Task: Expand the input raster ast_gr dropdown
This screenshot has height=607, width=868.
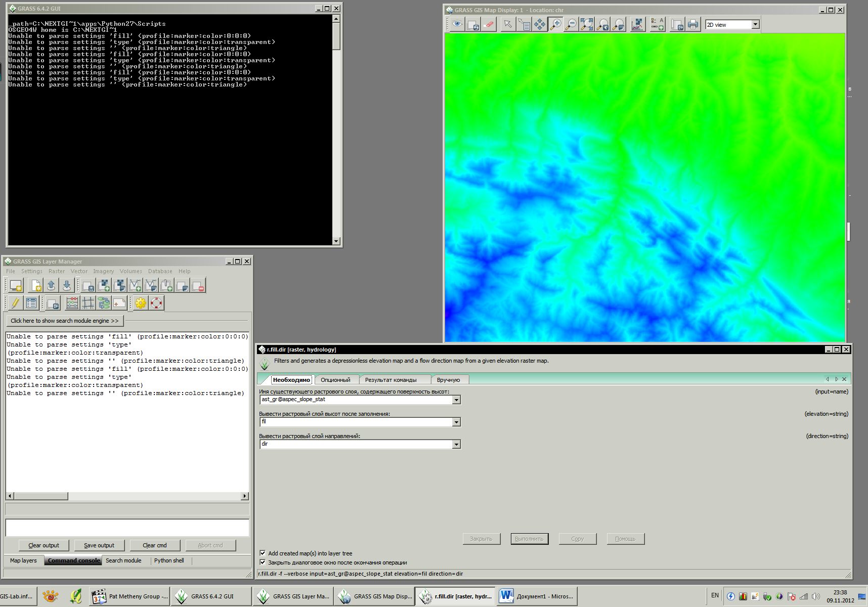Action: (x=456, y=400)
